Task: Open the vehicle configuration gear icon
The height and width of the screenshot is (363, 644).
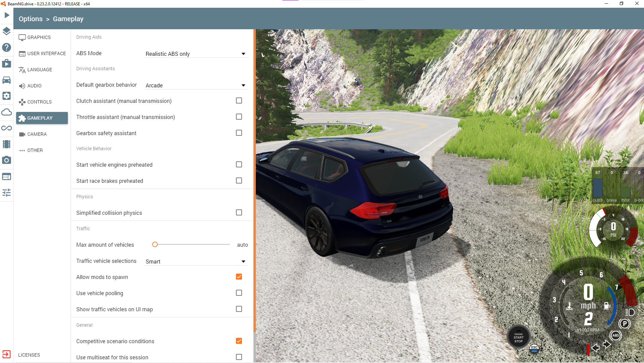Action: pos(7,96)
